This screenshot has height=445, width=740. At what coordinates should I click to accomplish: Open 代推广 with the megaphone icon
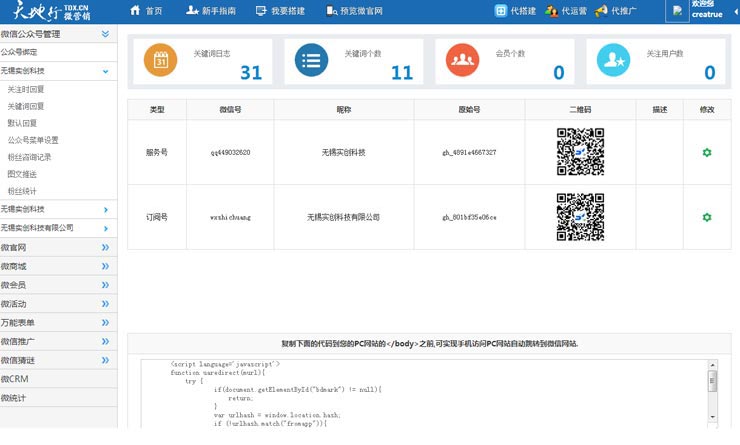[601, 11]
